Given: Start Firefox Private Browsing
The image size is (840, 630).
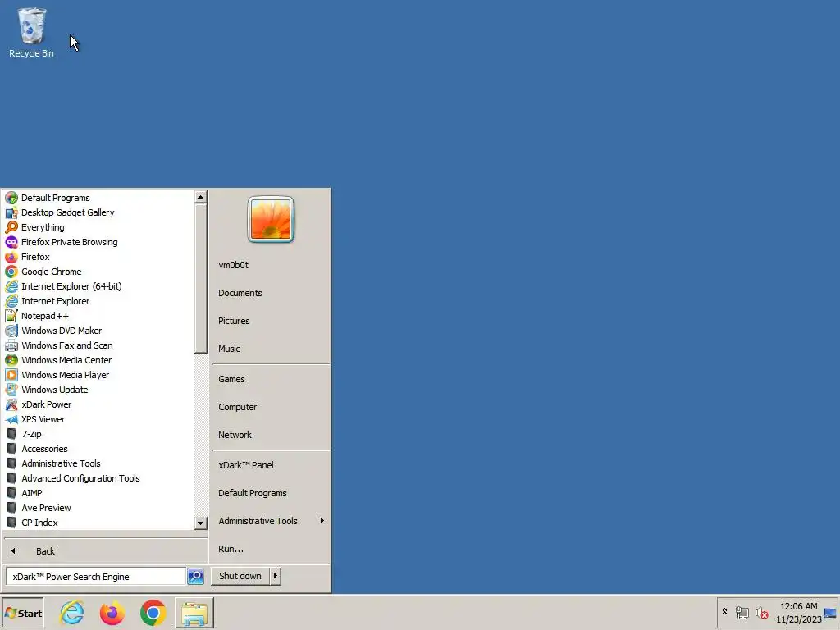Looking at the screenshot, I should (x=69, y=242).
